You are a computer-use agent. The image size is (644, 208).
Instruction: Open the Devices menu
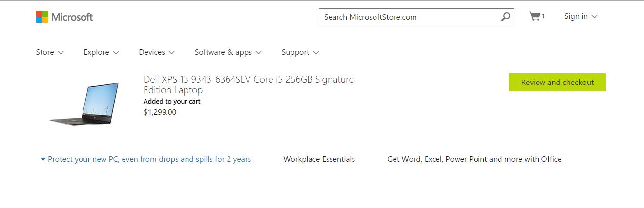coord(157,52)
